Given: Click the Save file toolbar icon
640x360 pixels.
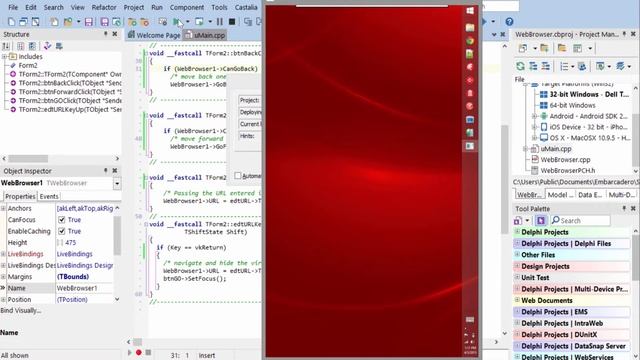Looking at the screenshot, I should [89, 22].
